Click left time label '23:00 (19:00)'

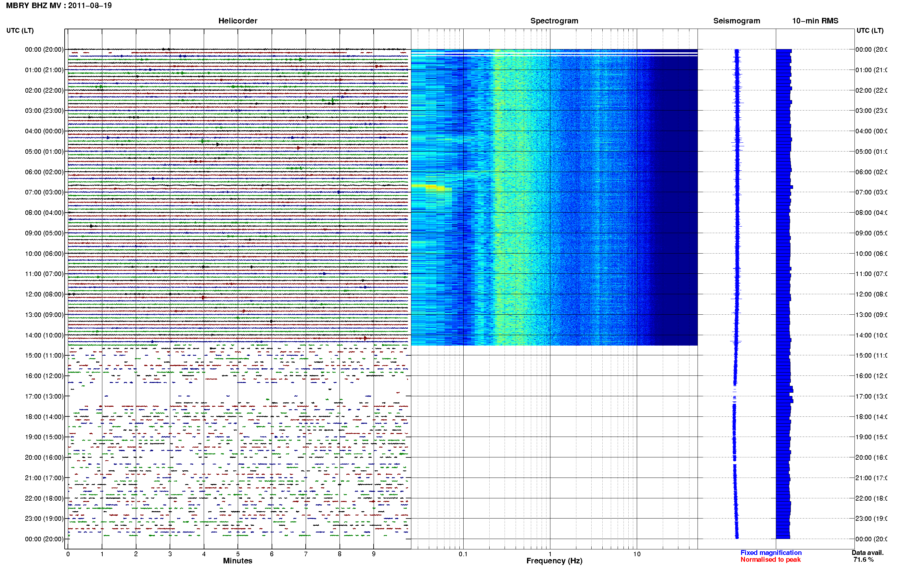click(x=44, y=519)
